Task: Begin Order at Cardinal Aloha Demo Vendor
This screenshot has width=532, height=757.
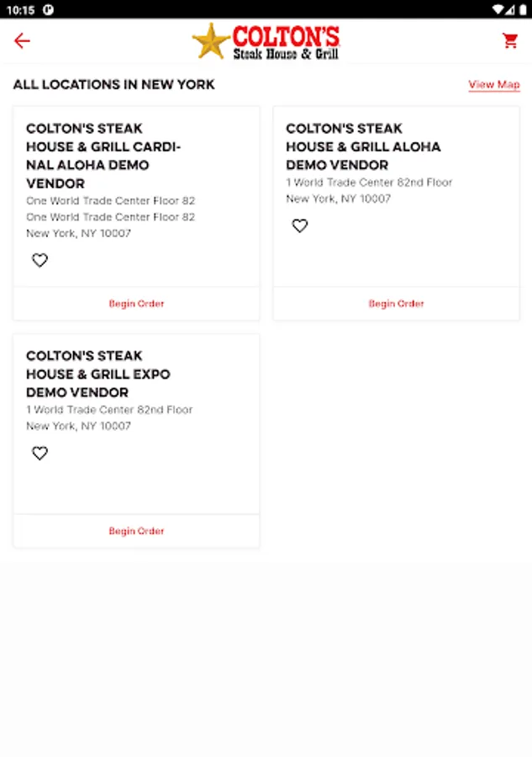Action: pyautogui.click(x=136, y=304)
